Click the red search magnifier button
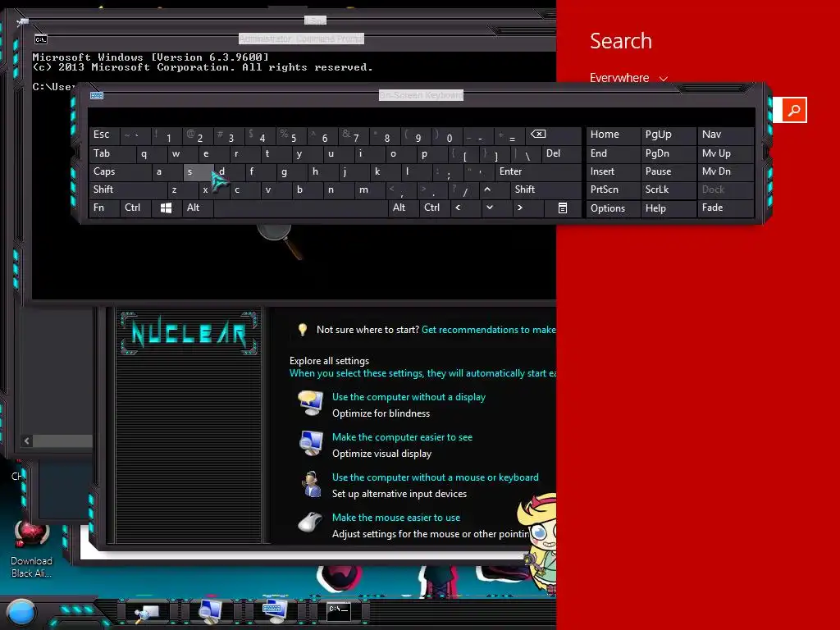Image resolution: width=840 pixels, height=630 pixels. pyautogui.click(x=794, y=111)
